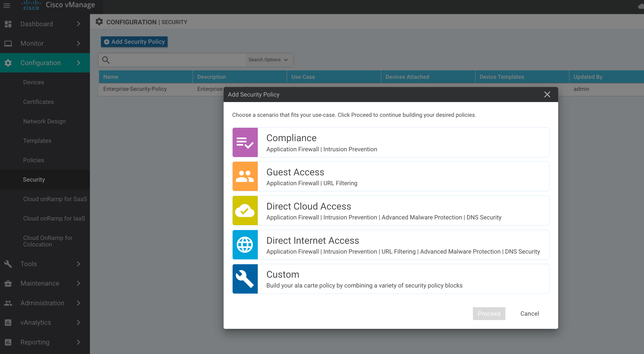Open Cloud onRamp for SaaS
This screenshot has width=644, height=354.
(55, 199)
